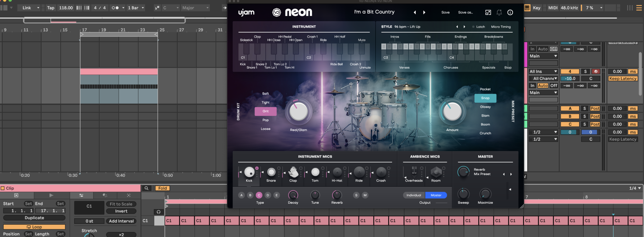Choose Crunch mix preset
Screen dimensions: 644x237
[485, 133]
